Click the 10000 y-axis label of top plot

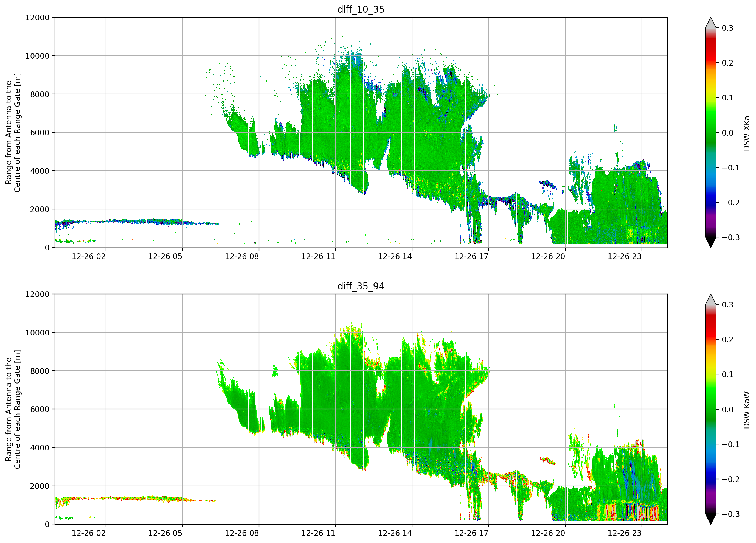(x=37, y=56)
